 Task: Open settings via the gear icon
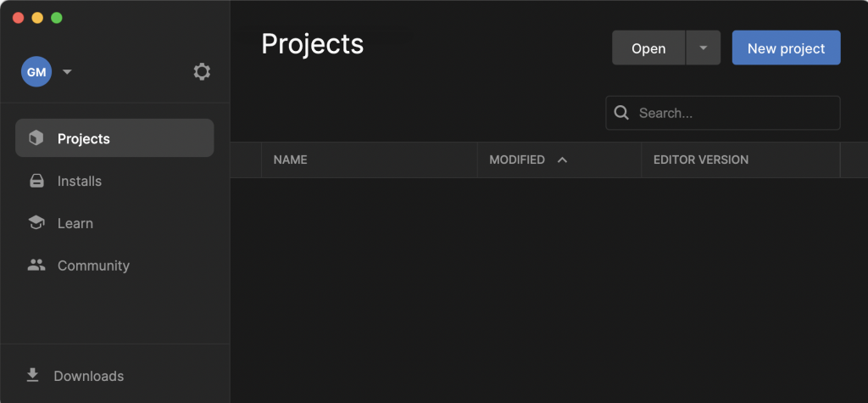point(202,72)
